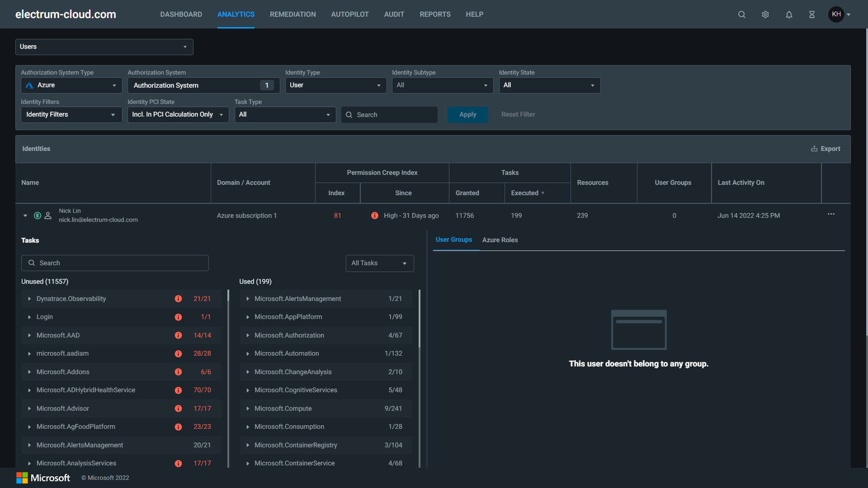Image resolution: width=868 pixels, height=488 pixels.
Task: Switch to Audit tab
Action: coord(394,14)
